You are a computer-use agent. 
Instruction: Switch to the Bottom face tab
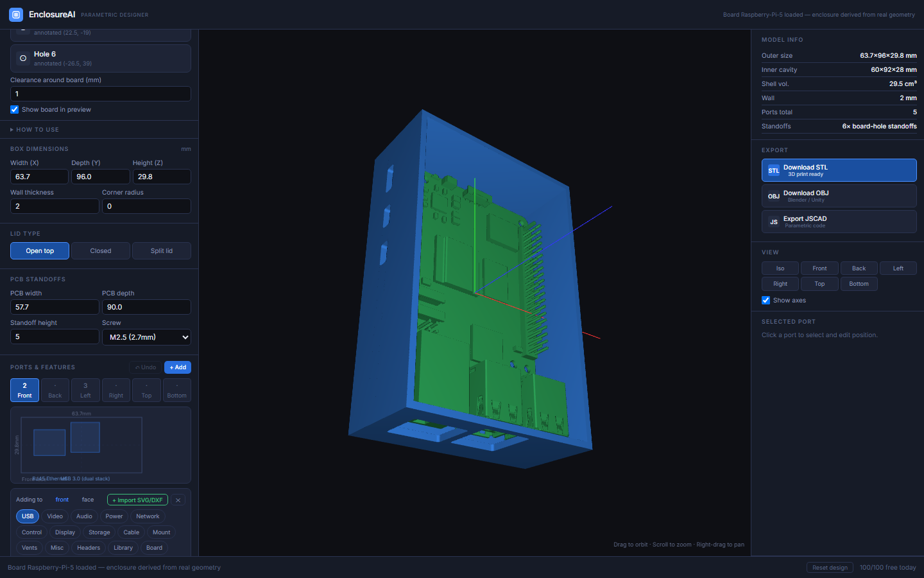pos(177,390)
